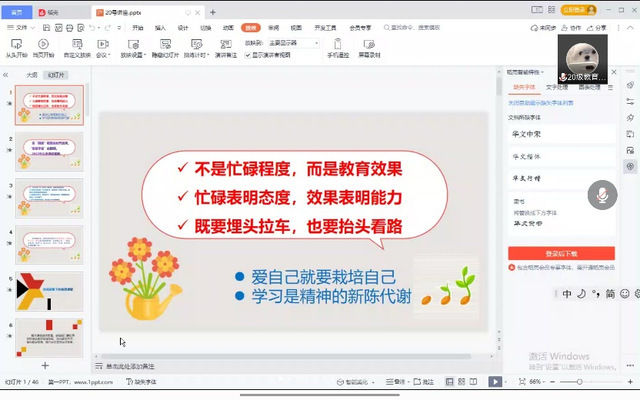Click 手机遥控 phone remote icon
This screenshot has width=640, height=400.
tap(341, 45)
